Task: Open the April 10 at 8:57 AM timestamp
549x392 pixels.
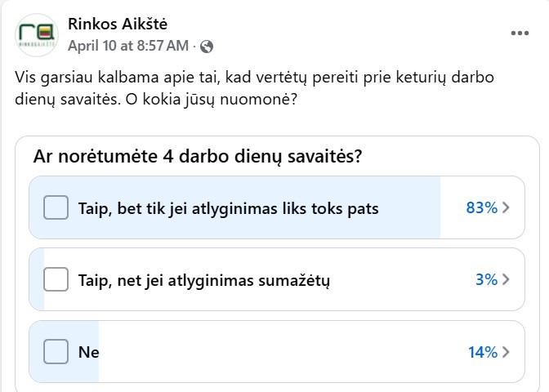Action: coord(128,46)
